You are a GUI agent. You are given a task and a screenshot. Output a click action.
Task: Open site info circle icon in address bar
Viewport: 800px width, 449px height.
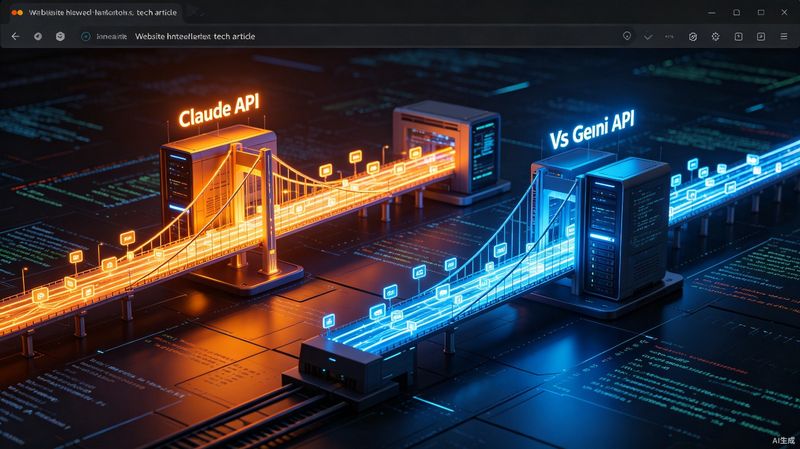pos(86,36)
